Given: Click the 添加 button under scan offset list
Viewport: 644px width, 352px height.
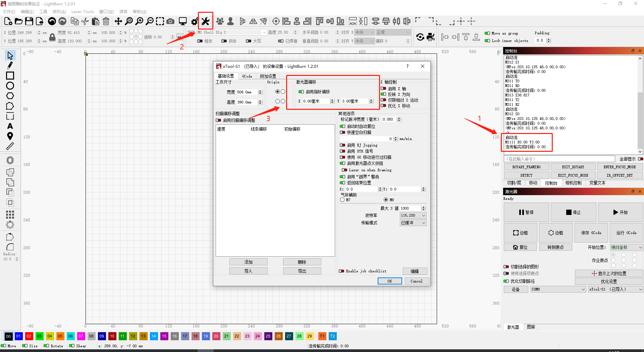Looking at the screenshot, I should tap(249, 262).
